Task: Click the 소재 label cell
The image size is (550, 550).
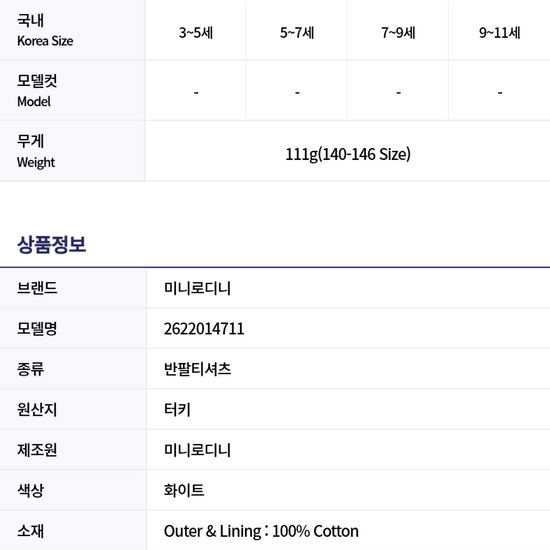Action: point(73,530)
